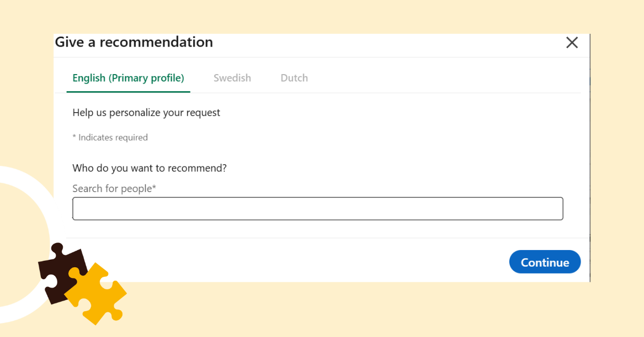Click the Search for people label
The width and height of the screenshot is (644, 337).
pos(112,188)
